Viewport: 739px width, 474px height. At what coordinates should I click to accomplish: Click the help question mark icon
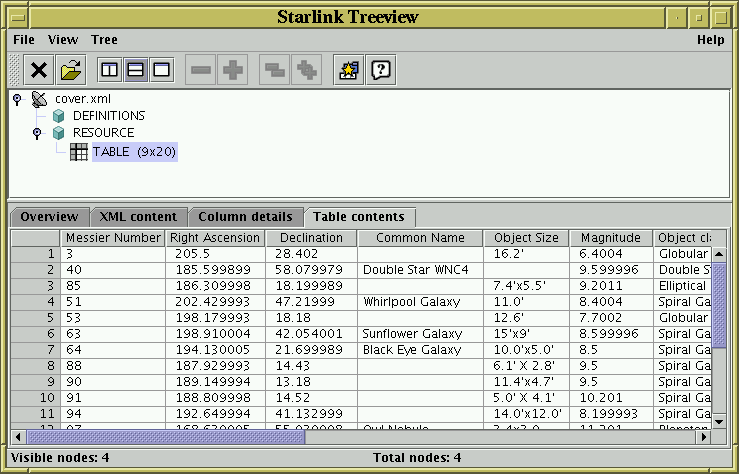pos(381,70)
